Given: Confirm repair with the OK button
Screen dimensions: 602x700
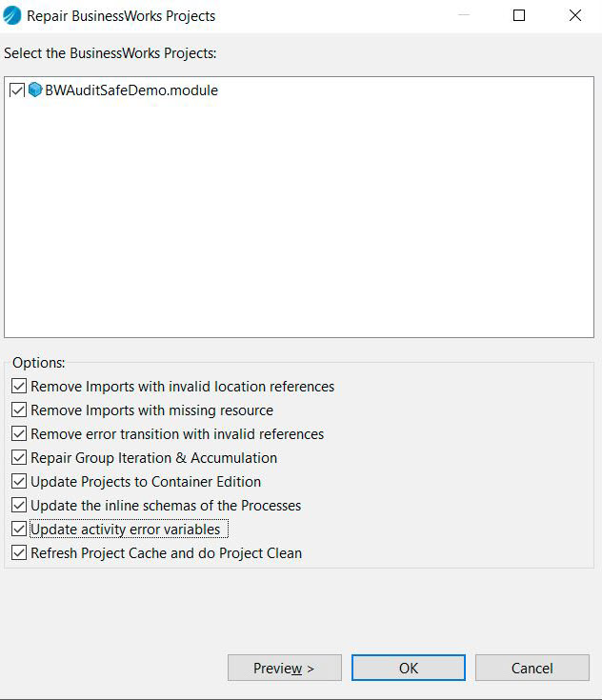Looking at the screenshot, I should click(x=408, y=668).
